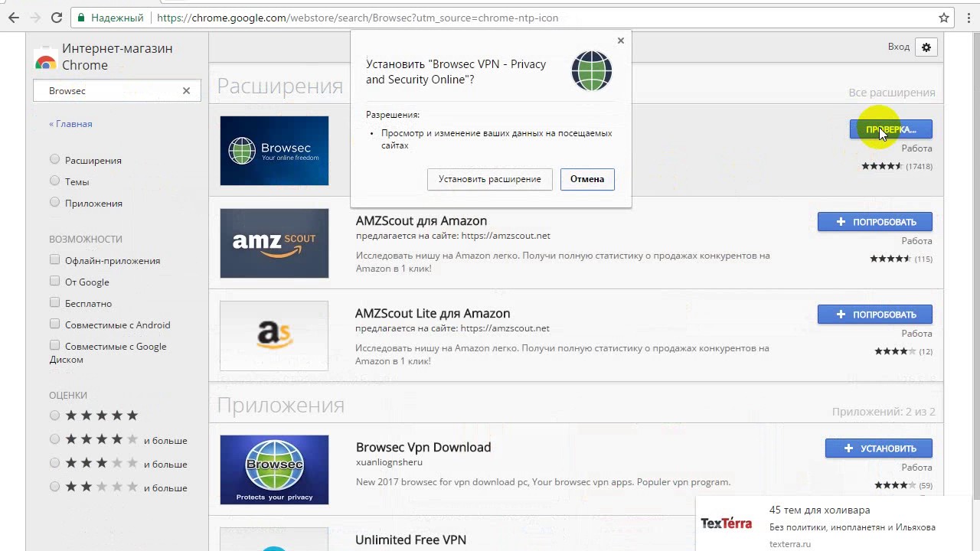The height and width of the screenshot is (551, 980).
Task: Open AMZScout для Amazon title
Action: [x=421, y=220]
